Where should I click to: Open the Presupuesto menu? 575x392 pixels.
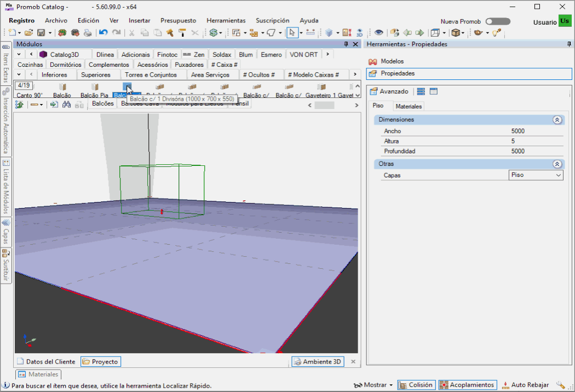click(178, 21)
